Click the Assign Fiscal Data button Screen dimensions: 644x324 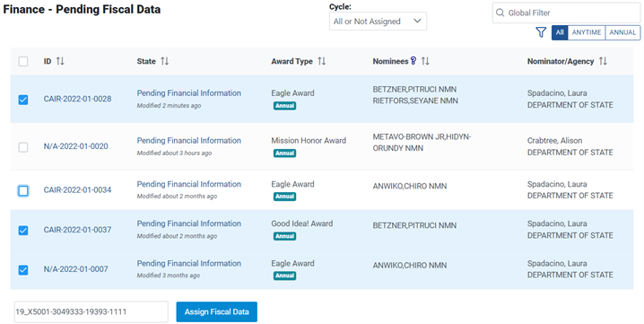click(217, 311)
